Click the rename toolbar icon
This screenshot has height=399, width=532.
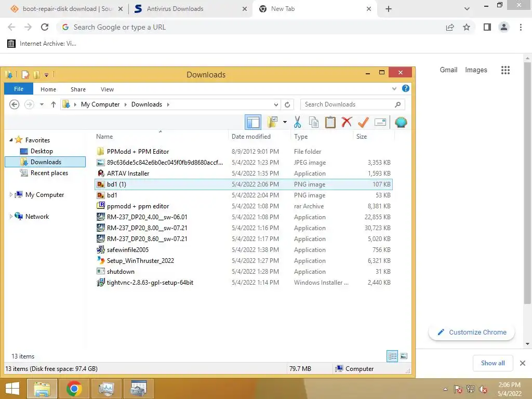point(380,122)
